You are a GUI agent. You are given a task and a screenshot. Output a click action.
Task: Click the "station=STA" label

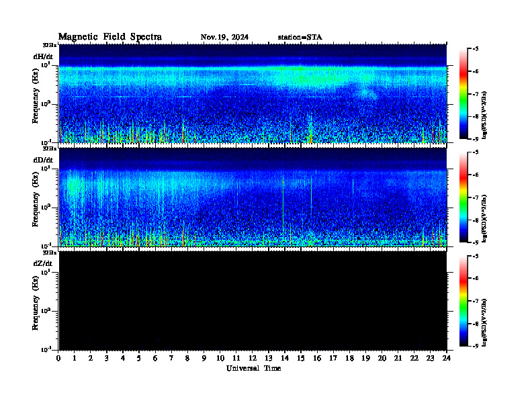click(300, 37)
